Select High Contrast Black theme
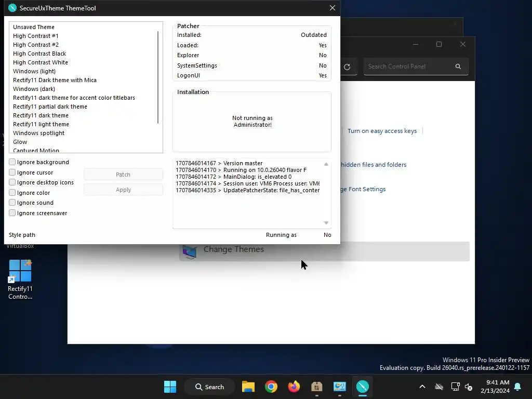532x399 pixels. [39, 54]
